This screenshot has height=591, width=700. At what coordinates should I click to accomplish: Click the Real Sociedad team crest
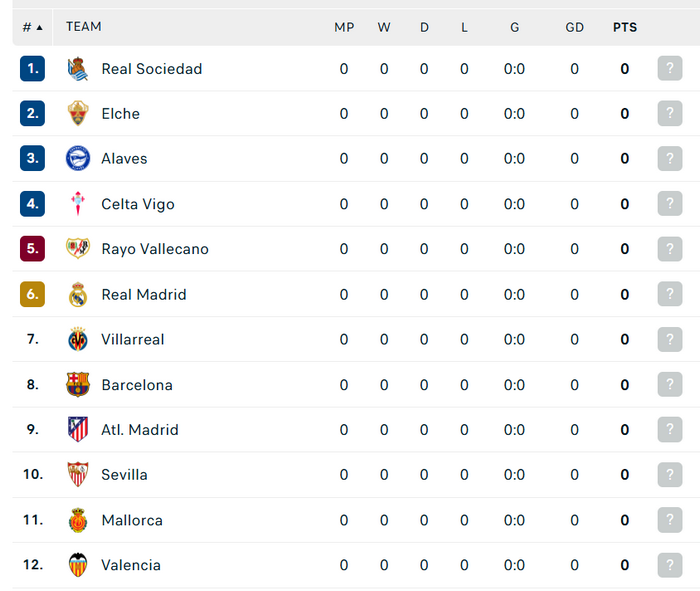78,69
